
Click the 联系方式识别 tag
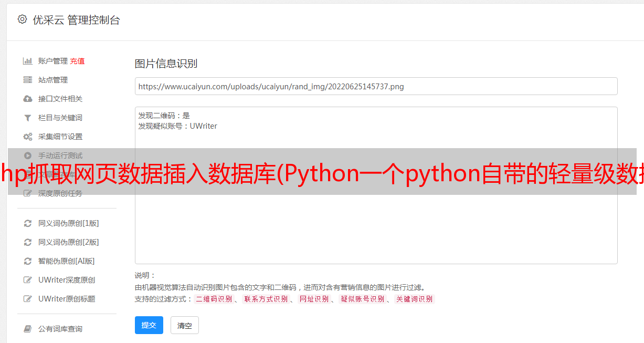(x=266, y=299)
